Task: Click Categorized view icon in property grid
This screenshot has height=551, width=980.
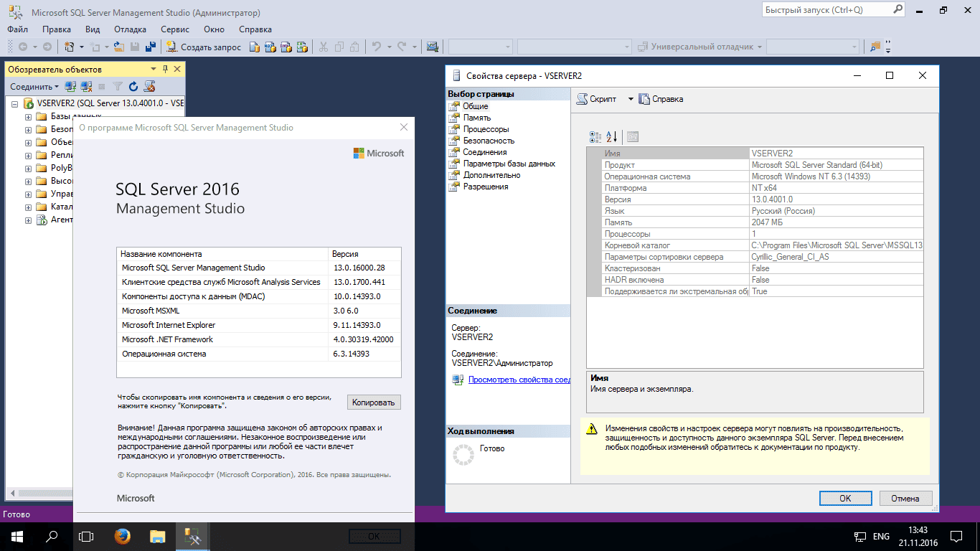Action: 595,137
